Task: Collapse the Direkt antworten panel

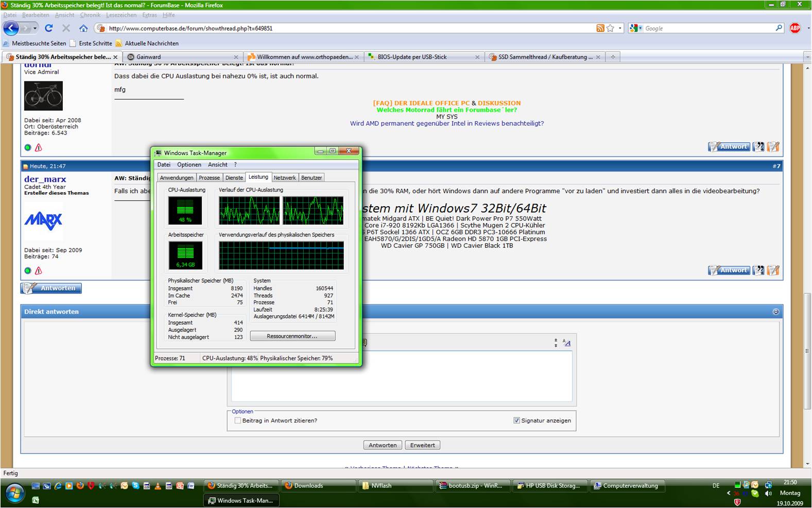Action: coord(776,312)
